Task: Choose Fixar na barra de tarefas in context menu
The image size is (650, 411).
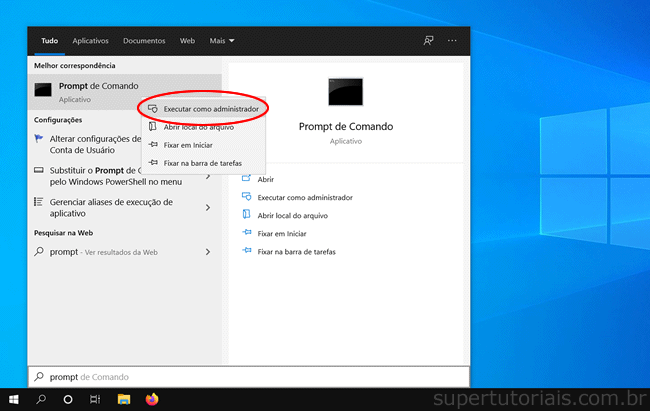Action: tap(202, 162)
